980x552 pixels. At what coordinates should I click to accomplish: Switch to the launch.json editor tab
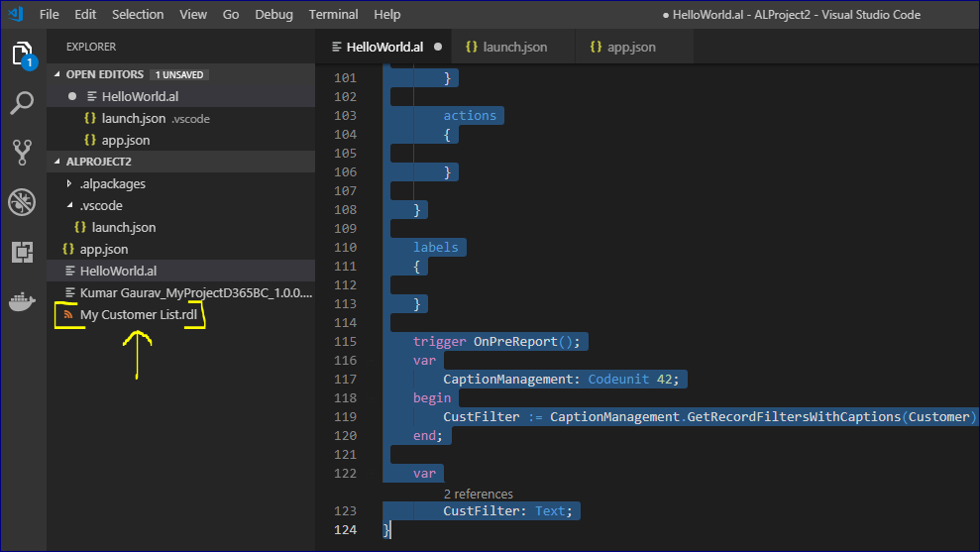tap(513, 47)
